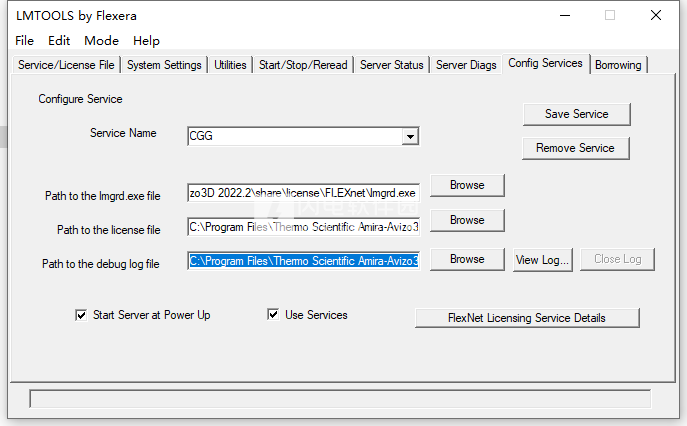Click the Remove Service button
687x426 pixels.
click(576, 148)
